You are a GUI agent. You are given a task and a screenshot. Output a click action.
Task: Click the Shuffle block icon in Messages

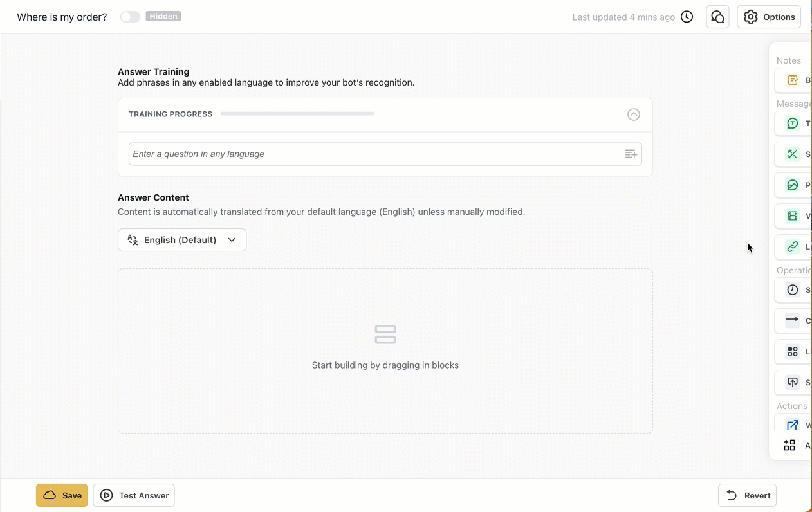coord(791,154)
